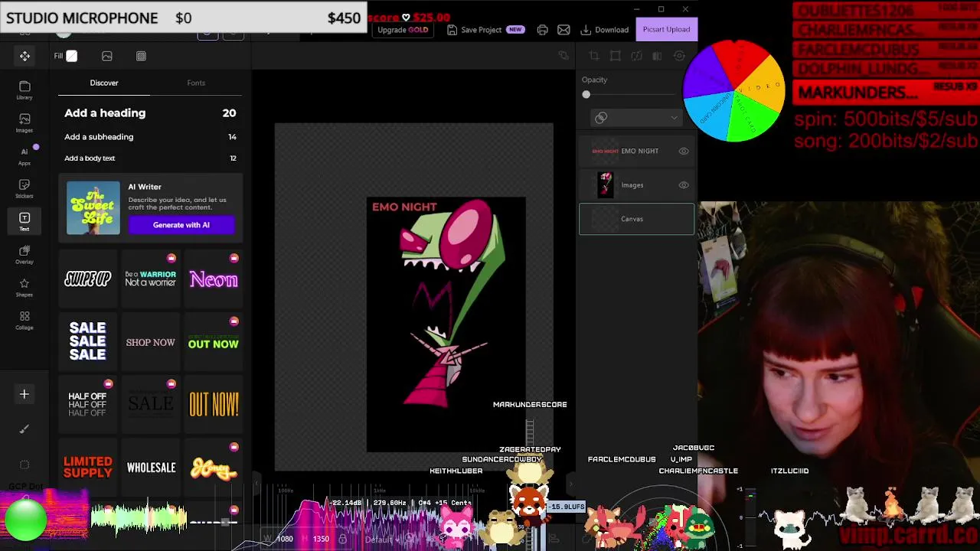Click the white Fill color swatch

click(x=72, y=56)
